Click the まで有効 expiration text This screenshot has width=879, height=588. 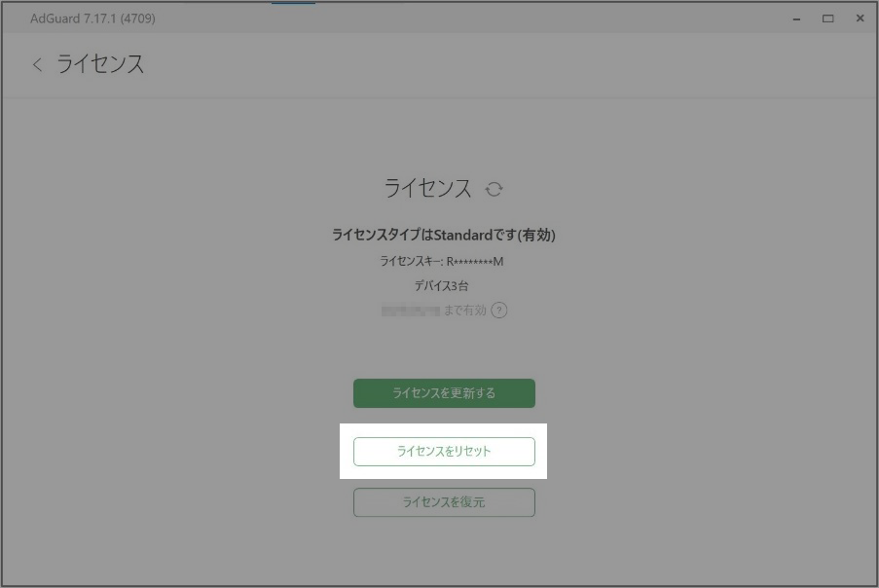coord(464,311)
